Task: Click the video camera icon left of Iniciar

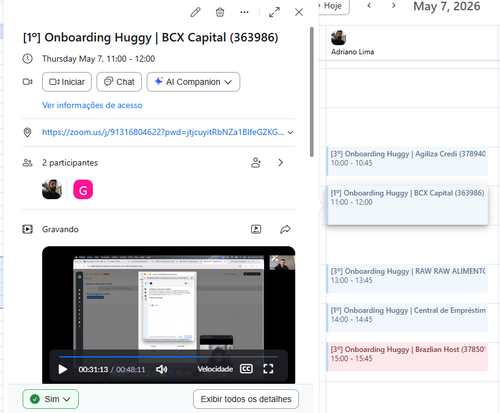Action: pos(27,82)
